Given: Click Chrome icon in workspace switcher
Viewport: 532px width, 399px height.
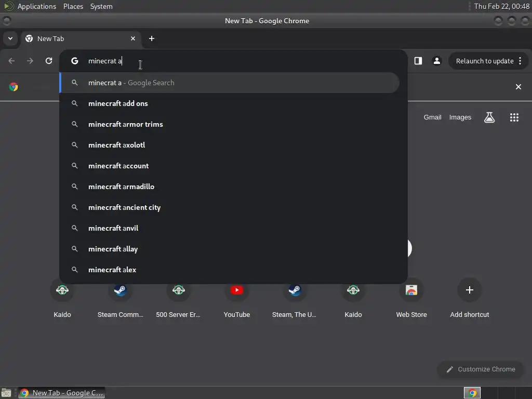Looking at the screenshot, I should (472, 393).
